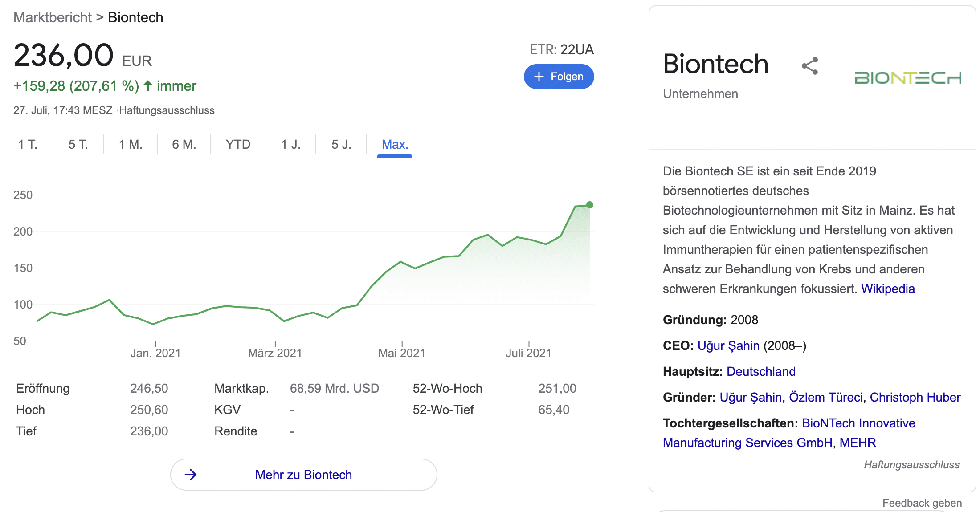This screenshot has height=512, width=980.
Task: Open CEO Uğur Şahin link
Action: (728, 346)
